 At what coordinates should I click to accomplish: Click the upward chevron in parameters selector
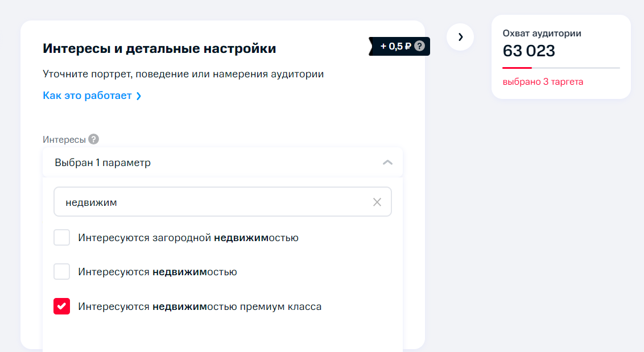(x=387, y=162)
